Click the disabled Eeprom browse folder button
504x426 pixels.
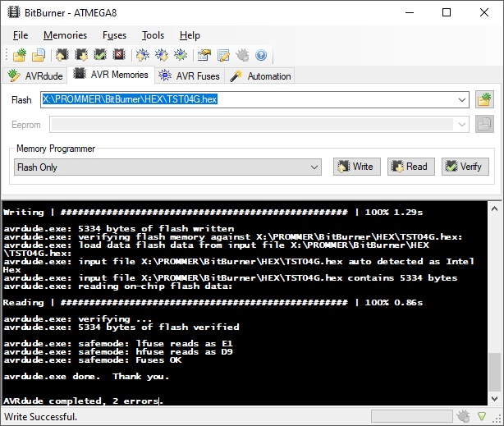[x=484, y=125]
